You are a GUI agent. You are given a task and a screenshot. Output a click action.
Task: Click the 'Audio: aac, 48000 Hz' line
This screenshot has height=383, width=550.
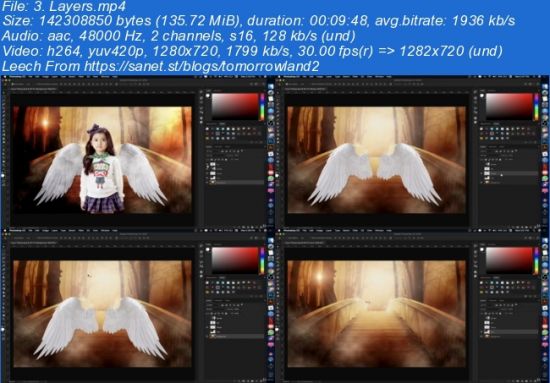point(179,36)
